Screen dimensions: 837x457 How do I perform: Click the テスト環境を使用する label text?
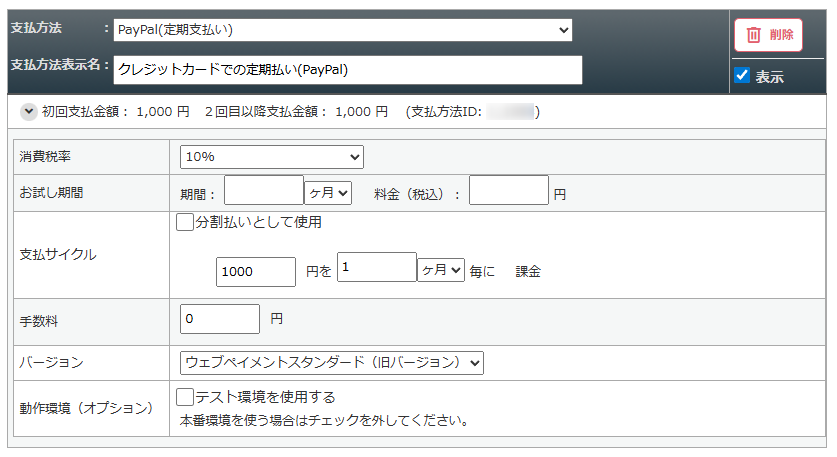coord(265,397)
